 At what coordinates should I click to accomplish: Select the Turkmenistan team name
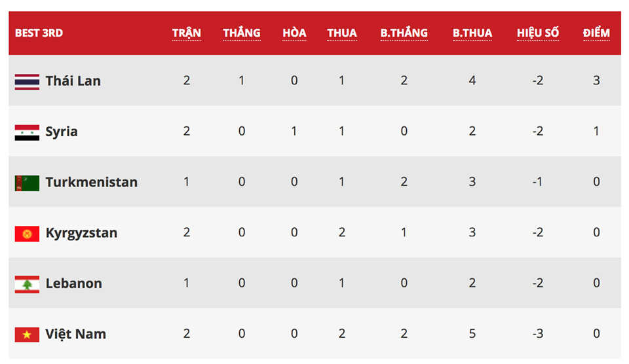[91, 182]
